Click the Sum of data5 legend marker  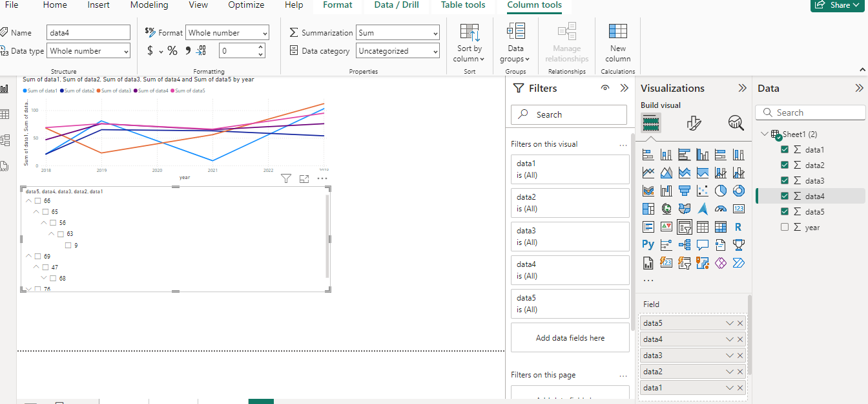pos(172,91)
